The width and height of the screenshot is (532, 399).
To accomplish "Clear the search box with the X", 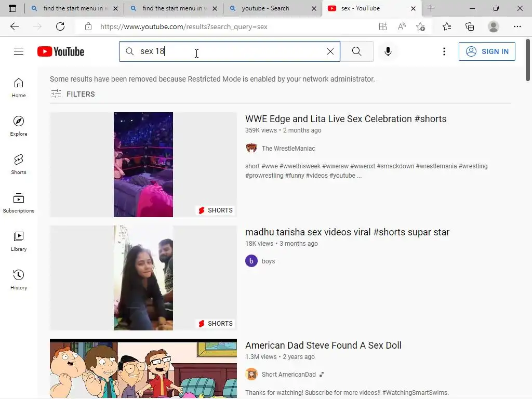I will (330, 51).
